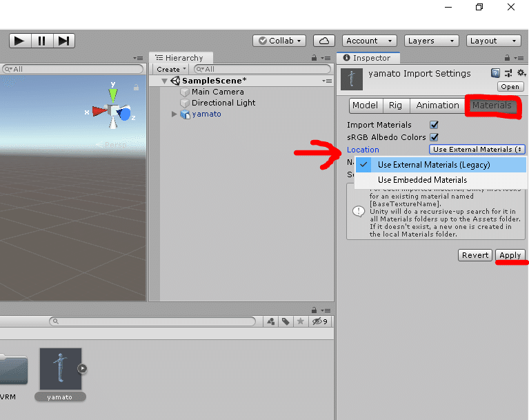The width and height of the screenshot is (529, 420).
Task: Open the Collab dropdown
Action: (279, 41)
